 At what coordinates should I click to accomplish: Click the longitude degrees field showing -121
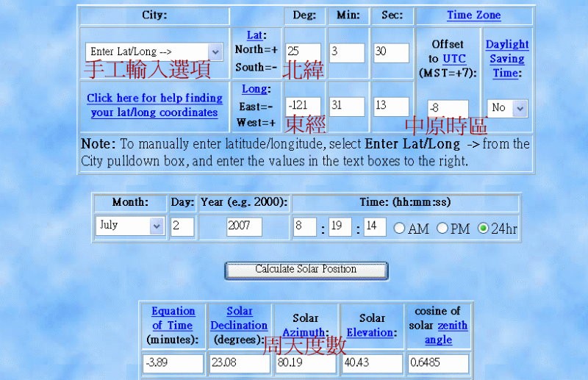pos(303,107)
